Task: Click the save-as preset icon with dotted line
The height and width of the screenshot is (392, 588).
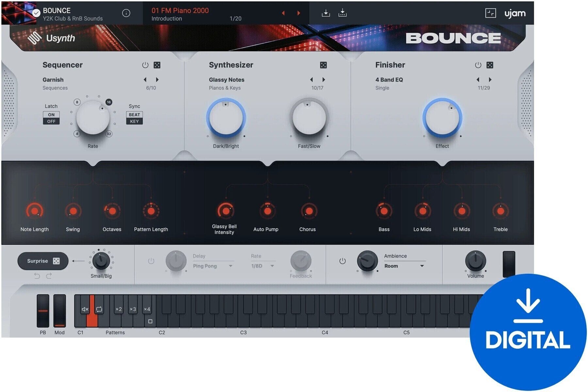Action: pos(342,13)
